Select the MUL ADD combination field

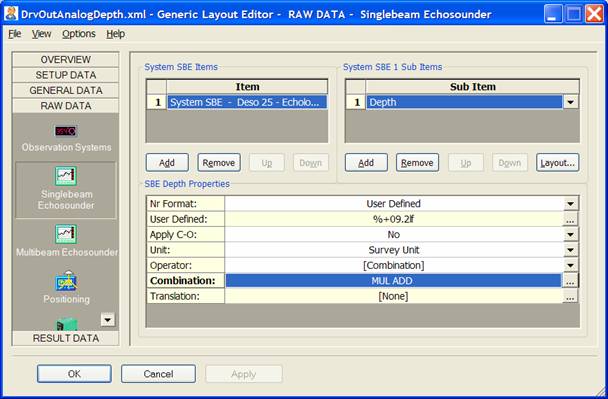click(x=393, y=281)
